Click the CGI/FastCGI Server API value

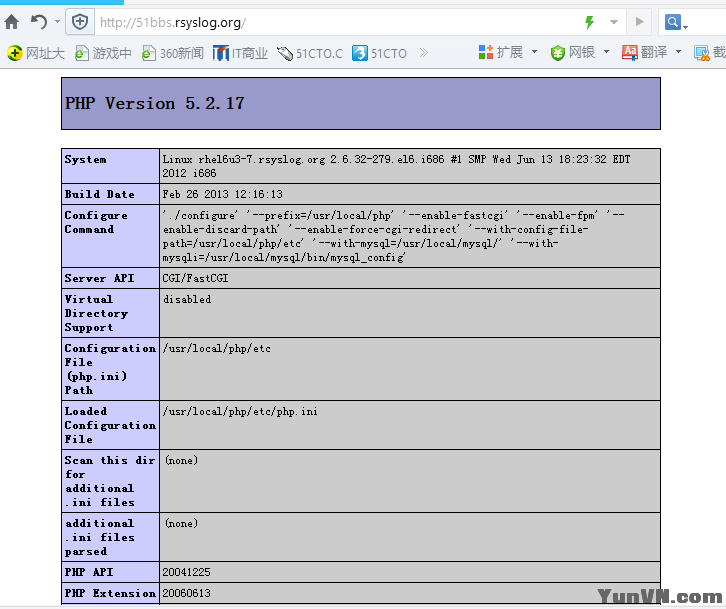(x=195, y=278)
